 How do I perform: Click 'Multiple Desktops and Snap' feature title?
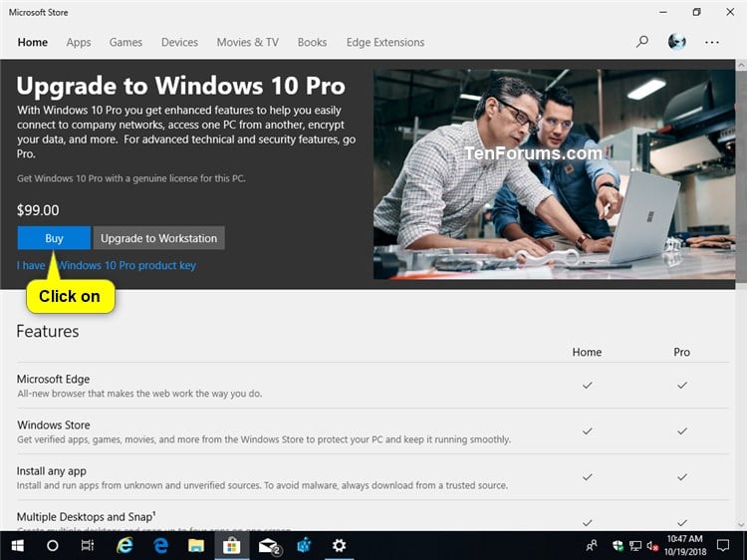tap(87, 516)
